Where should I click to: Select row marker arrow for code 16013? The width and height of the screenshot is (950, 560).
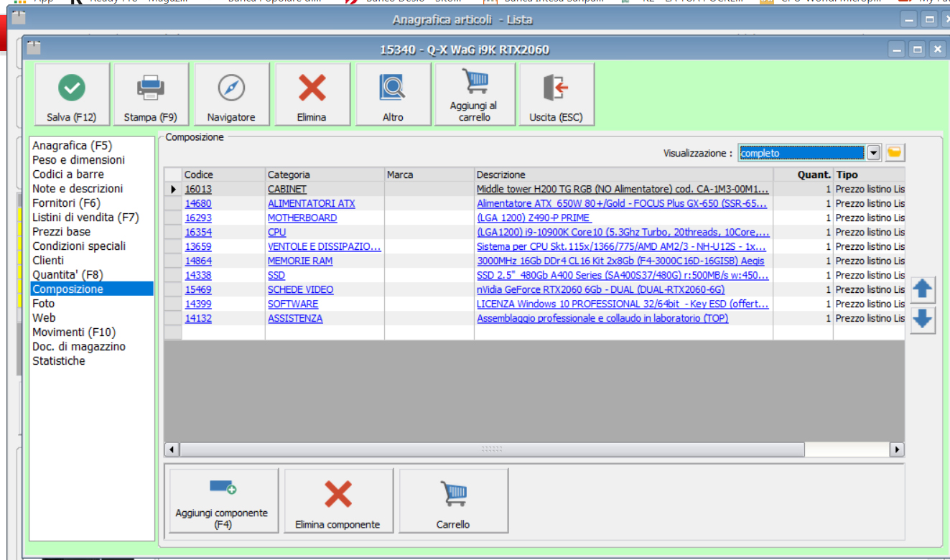(173, 190)
